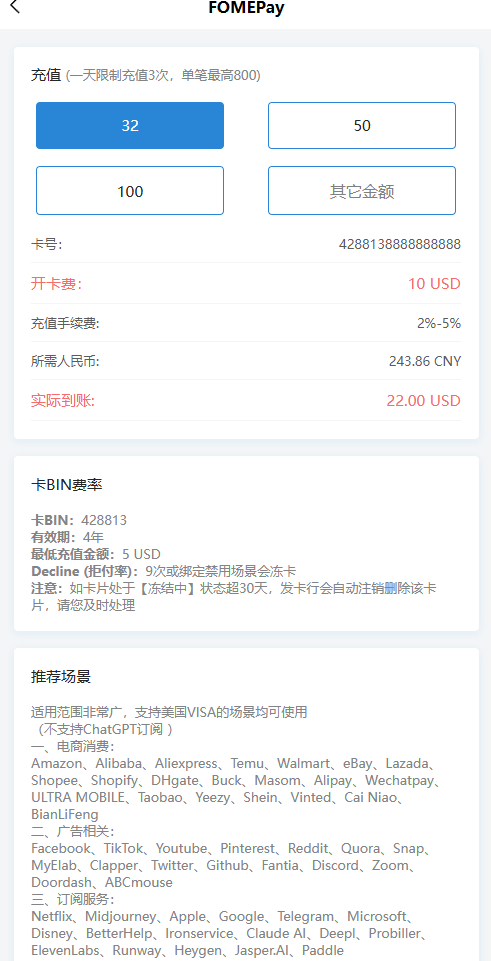
Task: Click the 有效期 4年 line
Action: click(68, 537)
